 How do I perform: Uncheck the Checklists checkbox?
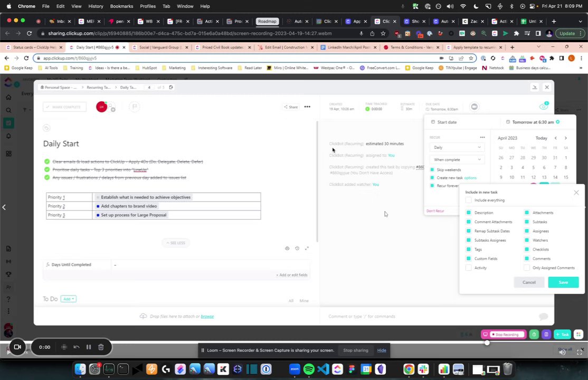click(x=526, y=250)
